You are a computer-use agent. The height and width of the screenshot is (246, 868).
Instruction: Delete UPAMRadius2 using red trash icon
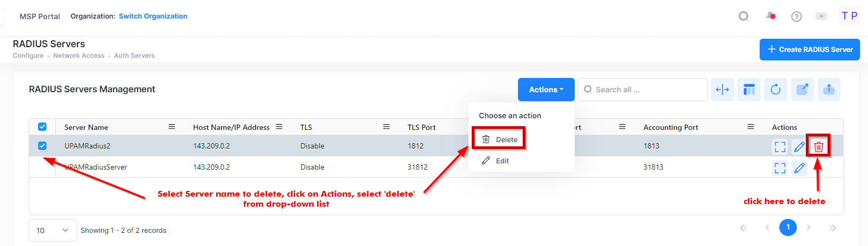tap(819, 147)
